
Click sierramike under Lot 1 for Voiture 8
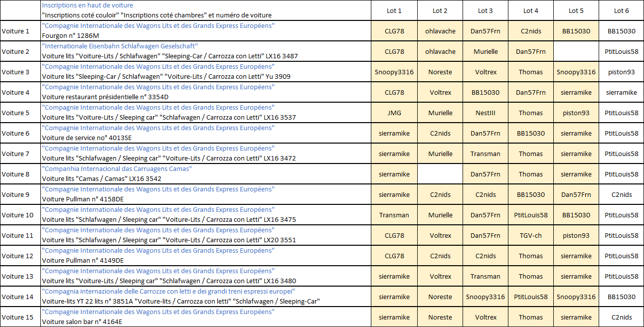coord(394,174)
